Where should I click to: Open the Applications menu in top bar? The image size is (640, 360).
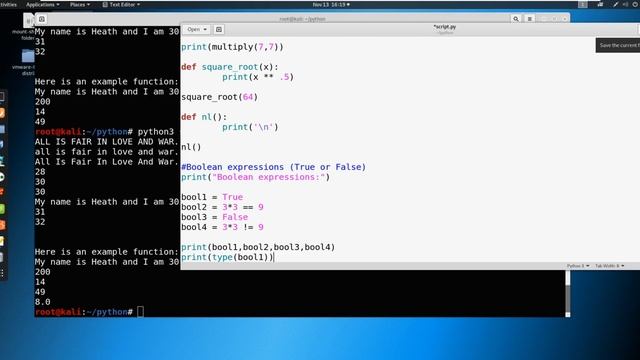pos(42,4)
